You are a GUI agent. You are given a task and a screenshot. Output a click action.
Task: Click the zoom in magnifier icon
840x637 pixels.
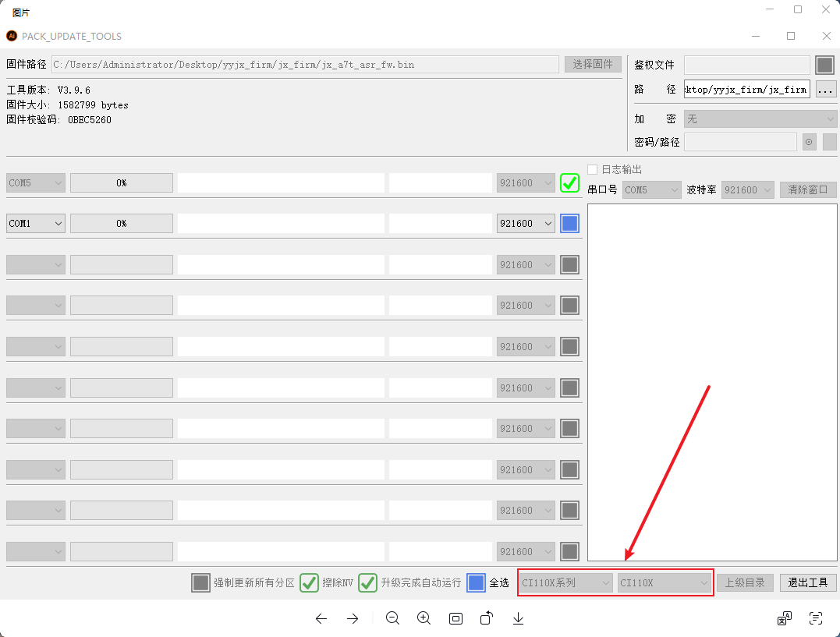pos(424,618)
